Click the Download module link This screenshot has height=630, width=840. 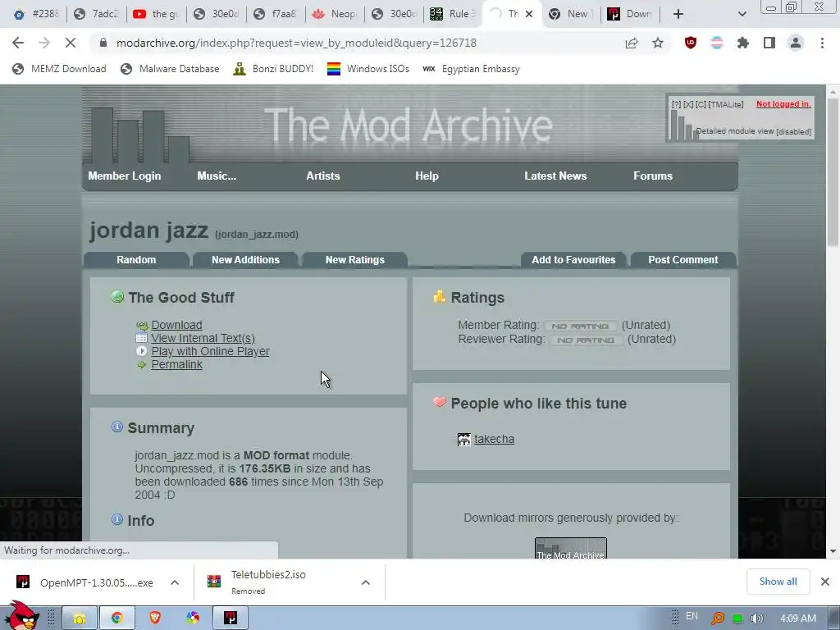coord(177,325)
